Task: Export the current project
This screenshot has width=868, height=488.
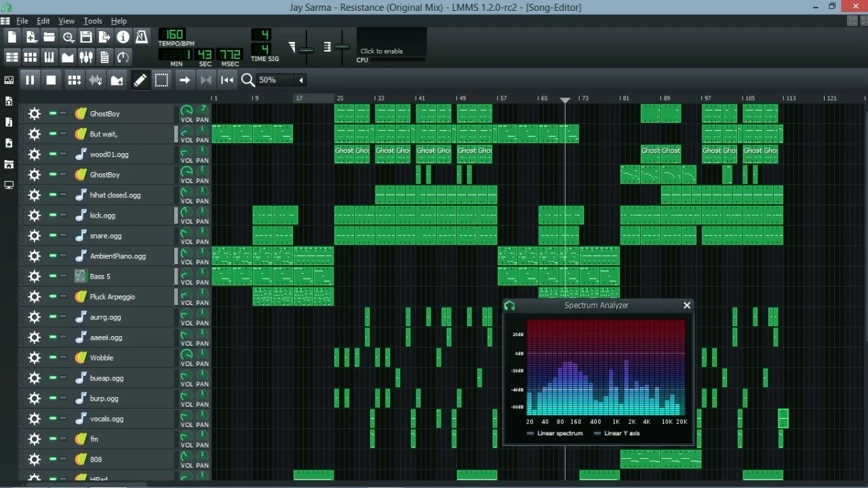Action: (104, 37)
